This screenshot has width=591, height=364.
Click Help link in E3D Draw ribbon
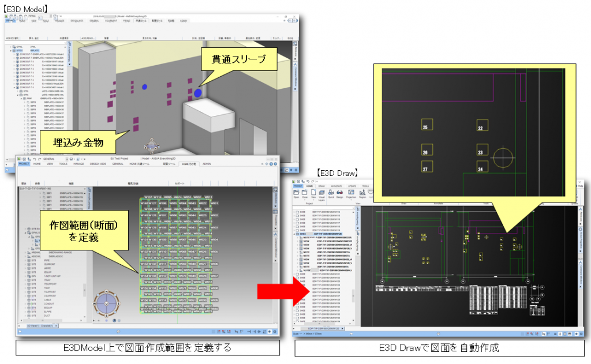(581, 186)
